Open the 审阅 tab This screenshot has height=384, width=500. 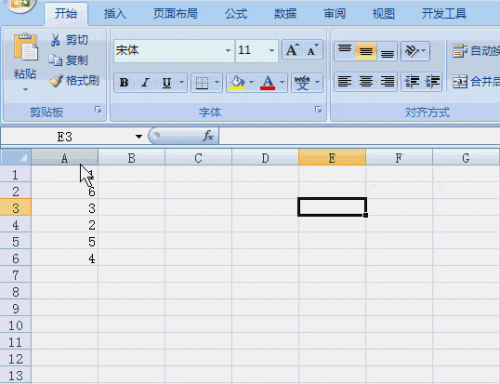pyautogui.click(x=335, y=14)
